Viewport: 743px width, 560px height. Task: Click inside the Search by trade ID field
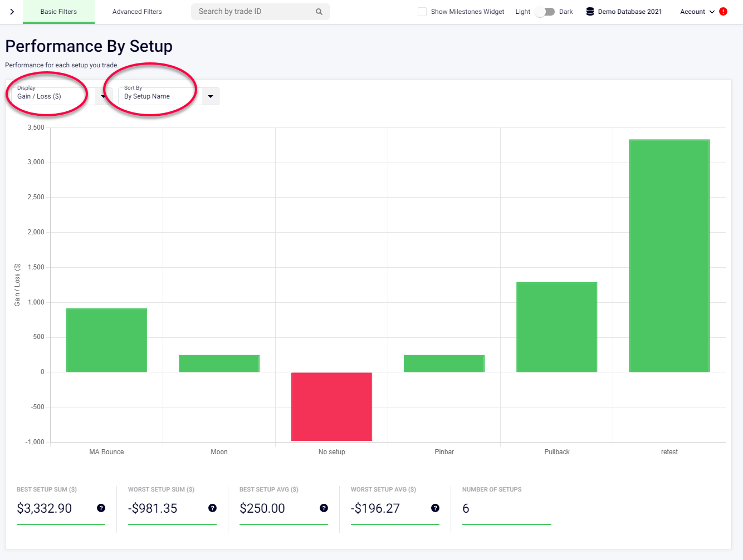click(251, 11)
